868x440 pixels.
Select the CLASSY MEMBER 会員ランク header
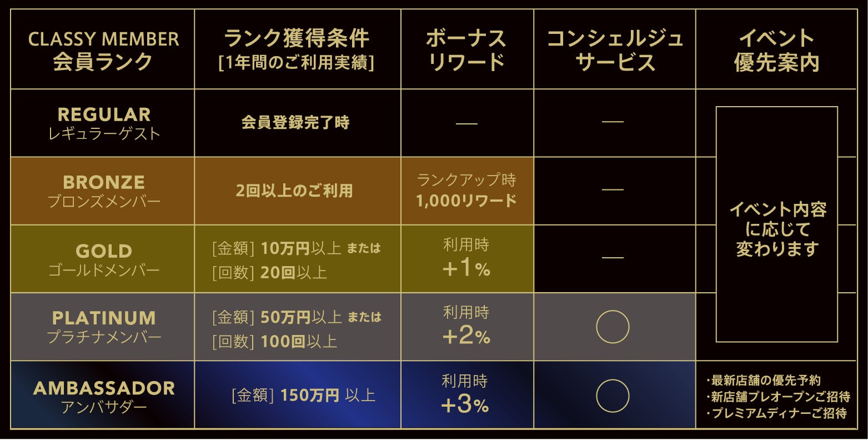[103, 50]
